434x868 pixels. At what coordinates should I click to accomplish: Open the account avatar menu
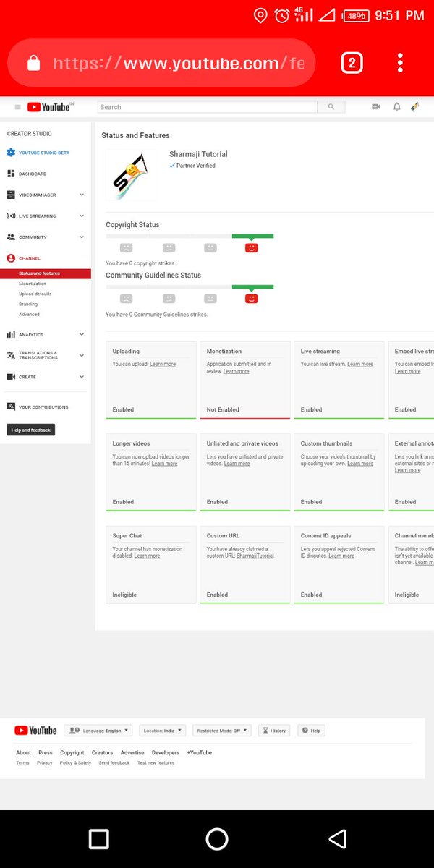click(416, 107)
